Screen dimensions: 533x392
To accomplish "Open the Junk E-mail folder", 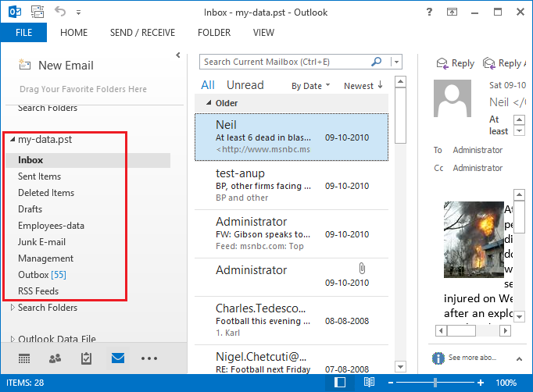I will 41,242.
